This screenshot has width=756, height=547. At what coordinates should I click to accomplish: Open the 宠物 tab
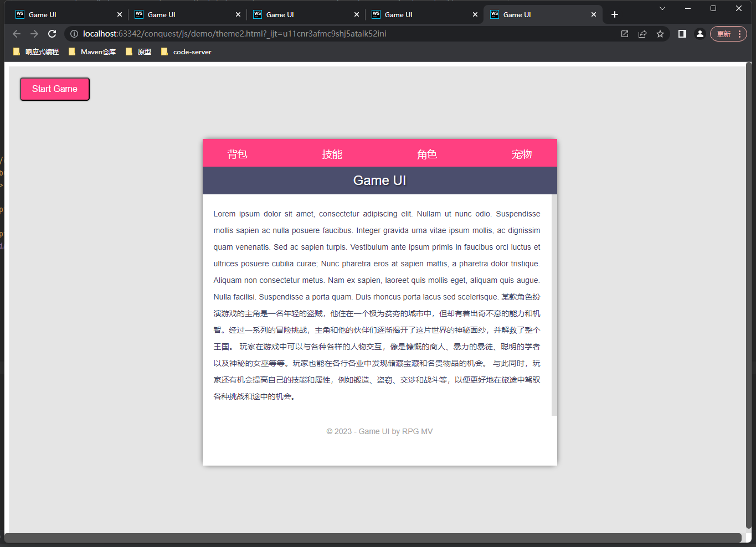522,154
